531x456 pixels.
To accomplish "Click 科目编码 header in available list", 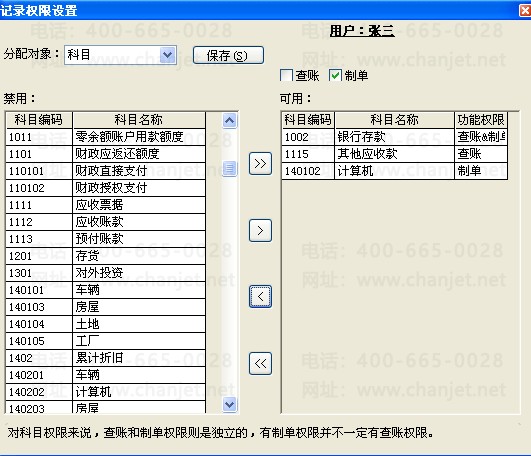I will pos(308,120).
